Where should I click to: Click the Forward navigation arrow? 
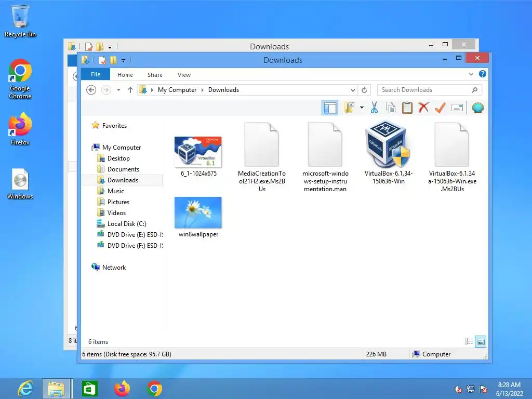pos(106,90)
